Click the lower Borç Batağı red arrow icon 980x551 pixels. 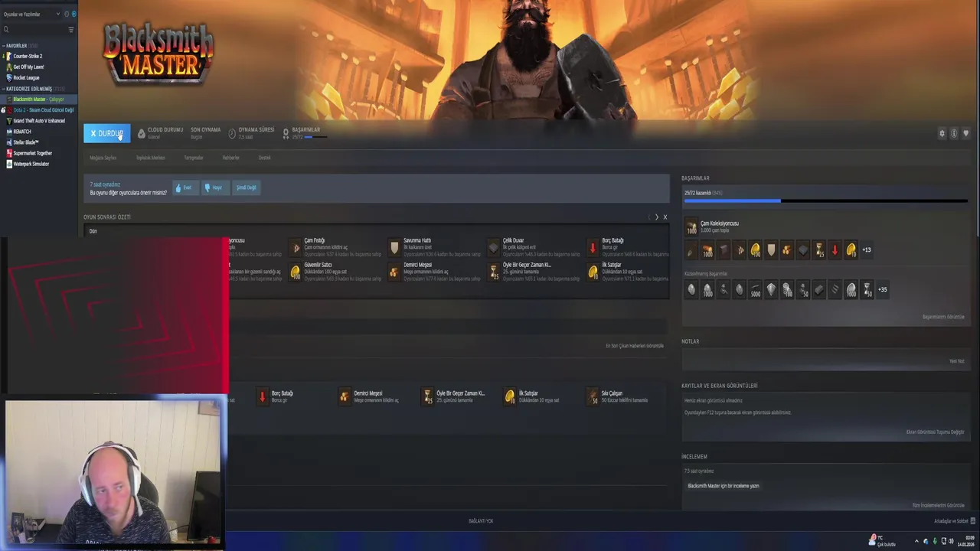point(262,396)
